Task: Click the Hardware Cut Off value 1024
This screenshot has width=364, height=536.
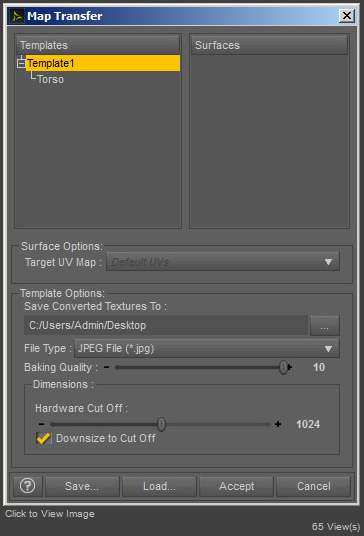Action: (308, 424)
